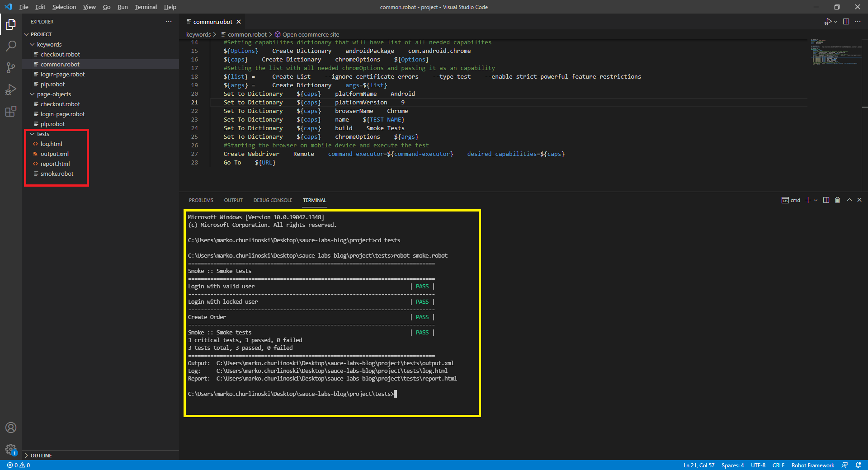Open the Help menu
Viewport: 868px width, 470px height.
170,7
